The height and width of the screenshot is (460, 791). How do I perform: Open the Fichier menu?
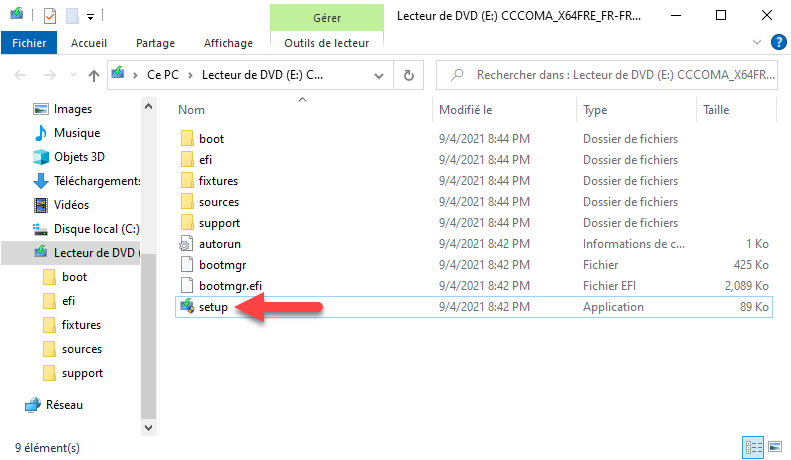pos(29,43)
